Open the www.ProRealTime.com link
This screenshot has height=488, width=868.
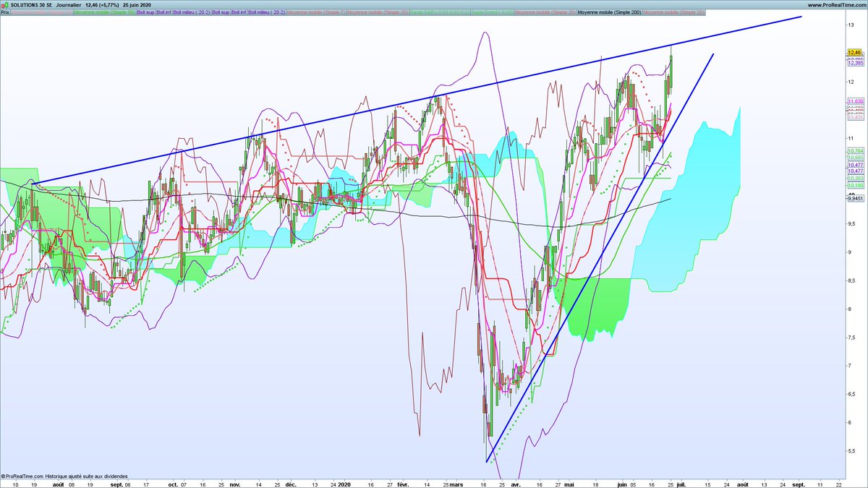pos(835,5)
